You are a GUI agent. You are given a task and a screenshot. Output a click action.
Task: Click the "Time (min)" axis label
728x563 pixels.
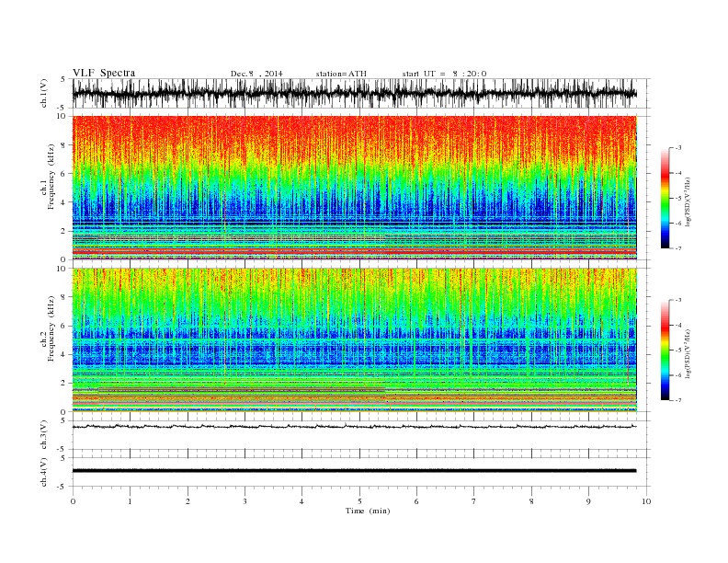[x=368, y=511]
